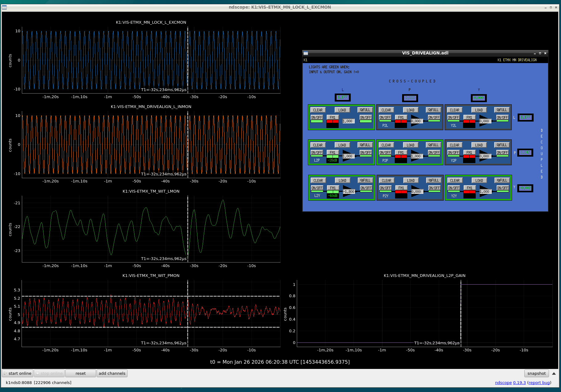Open the VIS_DRIVEALIGN.adl window menu icon
This screenshot has width=561, height=392.
pyautogui.click(x=306, y=53)
